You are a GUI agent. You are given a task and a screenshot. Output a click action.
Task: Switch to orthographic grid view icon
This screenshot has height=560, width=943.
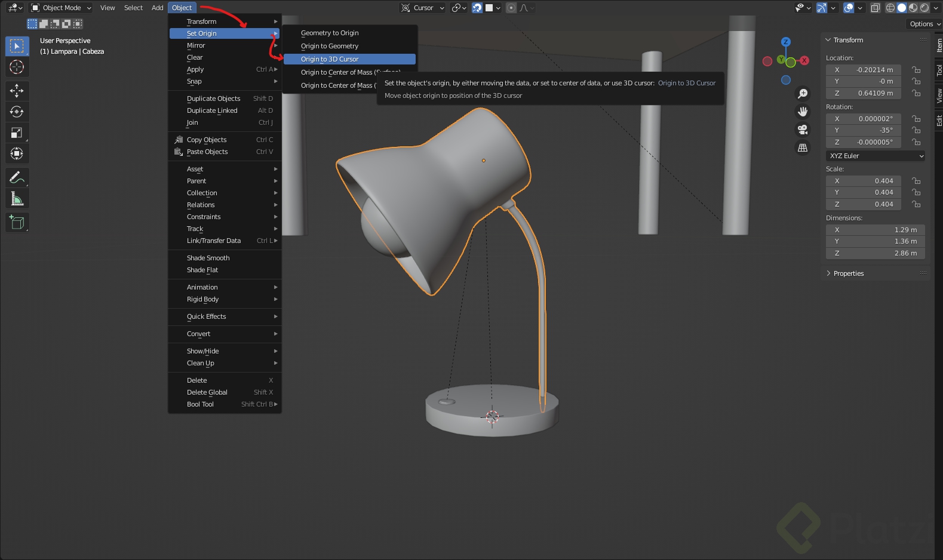pos(803,147)
